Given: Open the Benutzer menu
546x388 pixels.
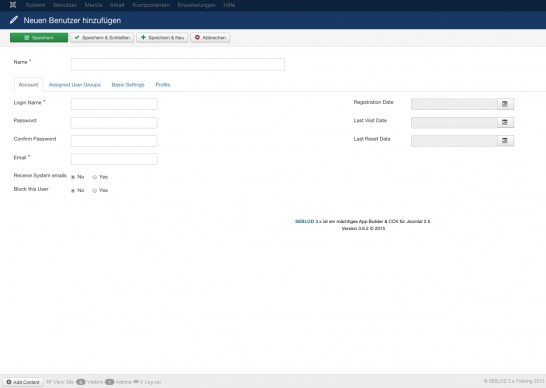Looking at the screenshot, I should click(x=65, y=5).
